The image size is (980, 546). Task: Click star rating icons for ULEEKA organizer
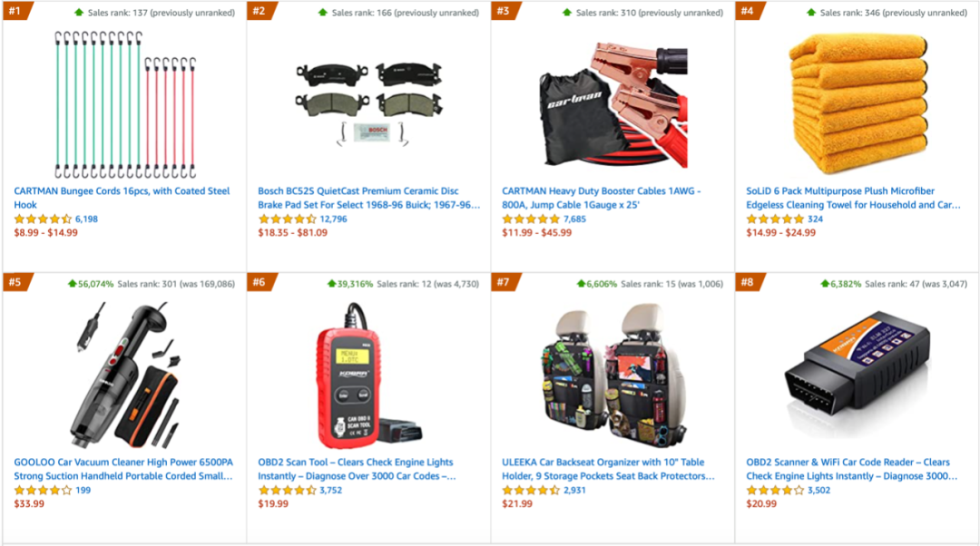[531, 490]
